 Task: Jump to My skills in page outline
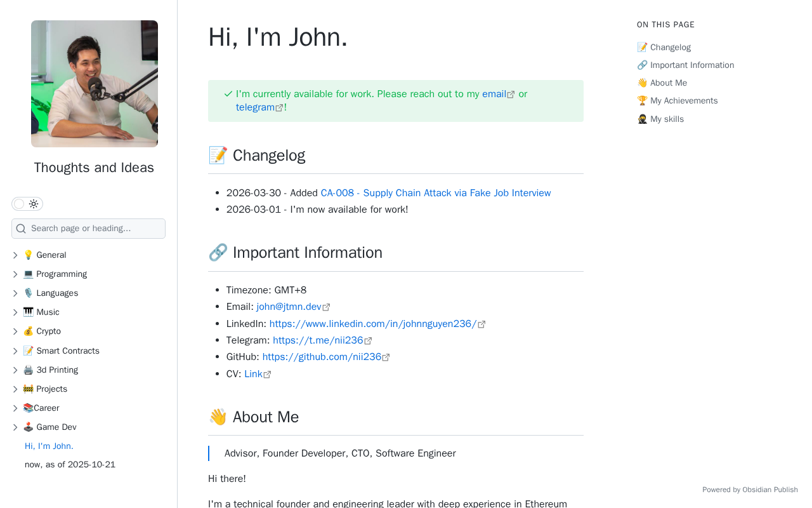666,119
